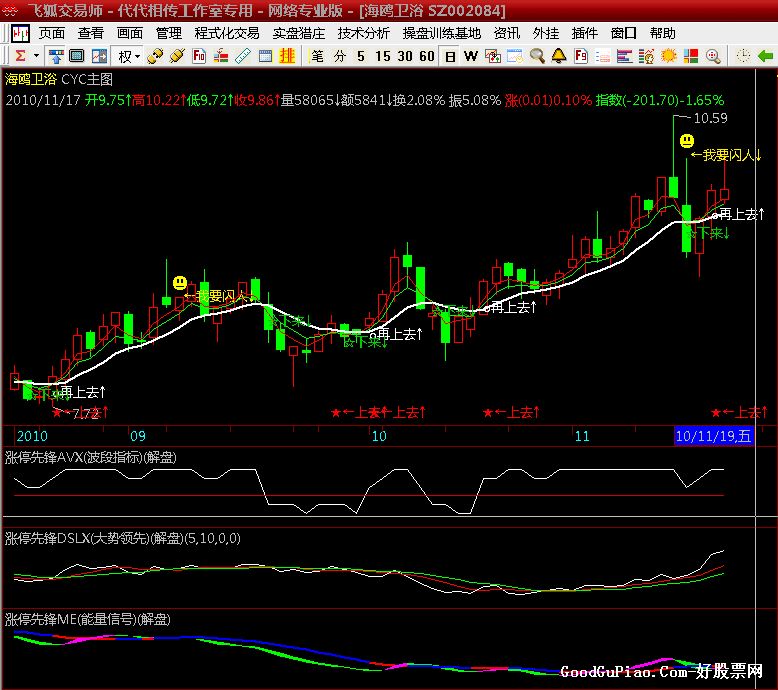Select the 5-minute period button

(x=361, y=56)
